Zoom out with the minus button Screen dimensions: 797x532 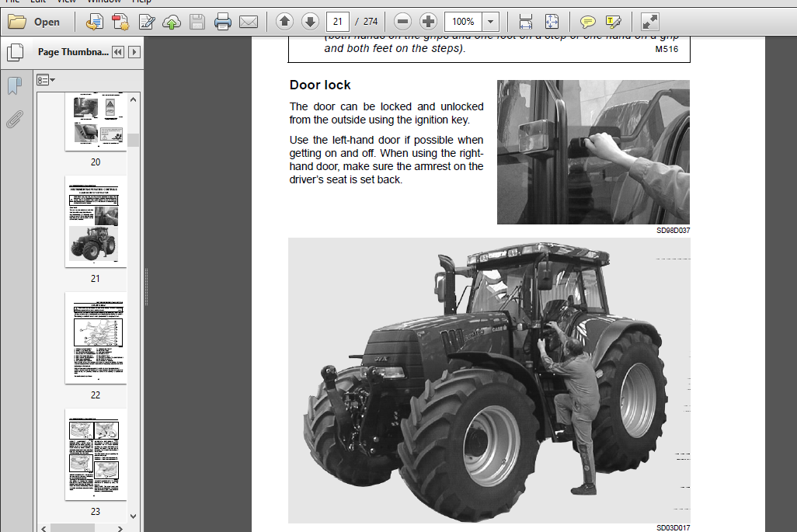pyautogui.click(x=402, y=21)
